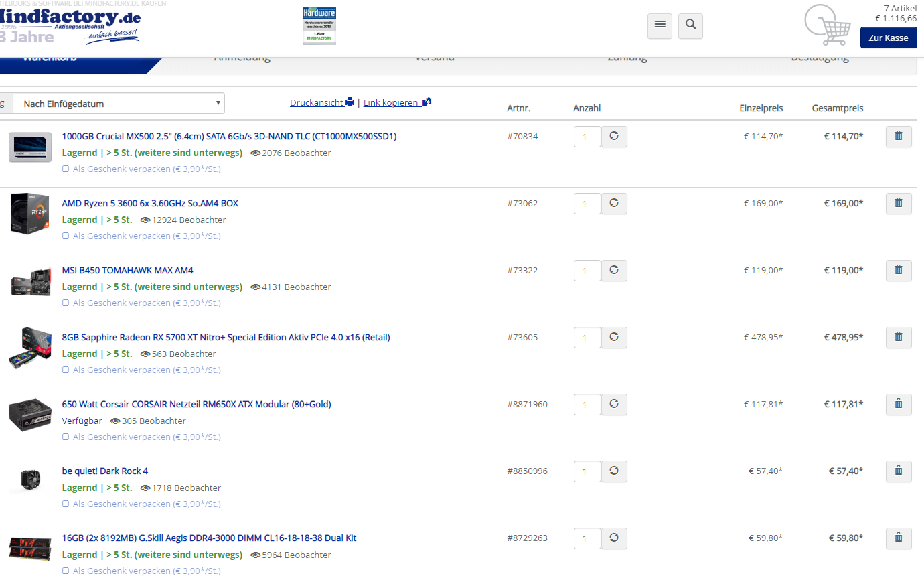Click the 2076 Beobachter watcher count
The width and height of the screenshot is (924, 584).
291,153
